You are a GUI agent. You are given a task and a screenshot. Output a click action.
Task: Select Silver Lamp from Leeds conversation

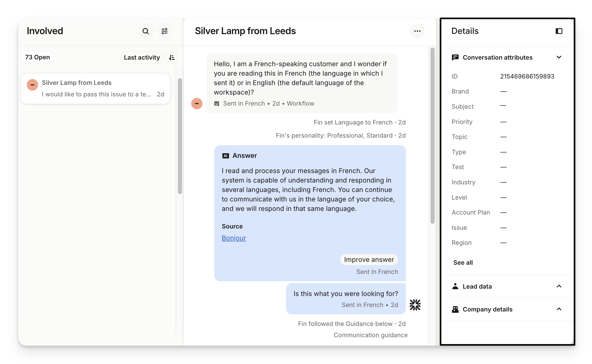click(96, 89)
